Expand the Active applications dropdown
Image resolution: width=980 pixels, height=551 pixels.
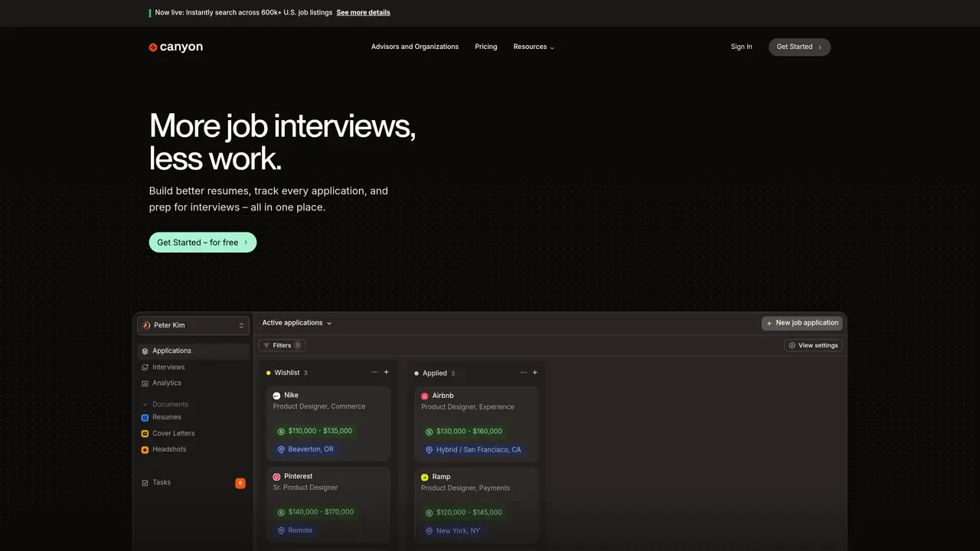click(297, 323)
